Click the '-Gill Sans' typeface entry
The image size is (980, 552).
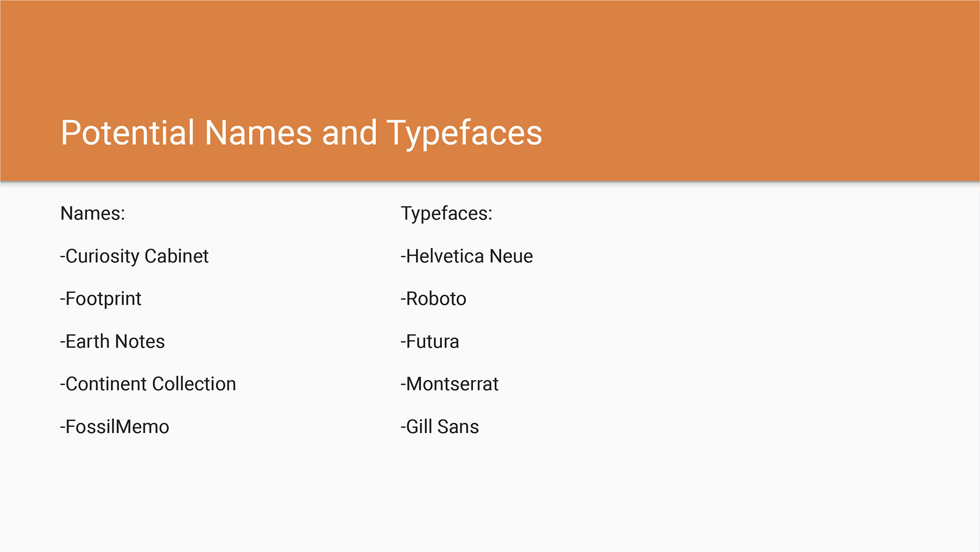440,427
